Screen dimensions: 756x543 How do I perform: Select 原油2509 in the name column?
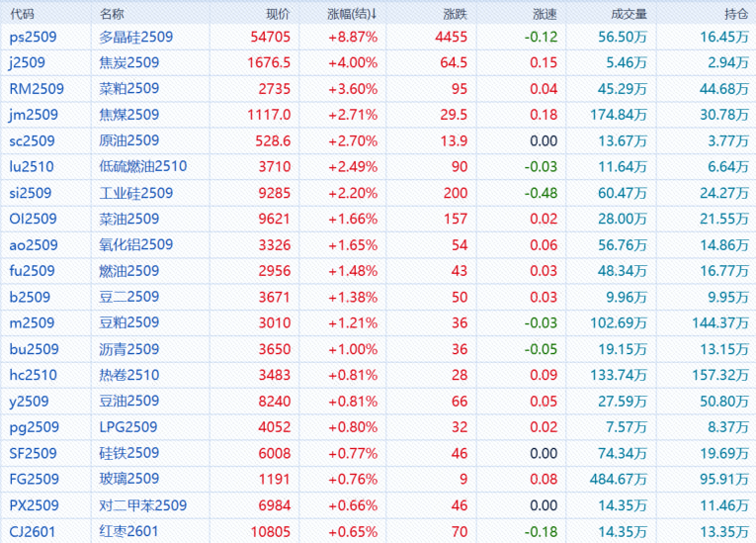point(129,140)
